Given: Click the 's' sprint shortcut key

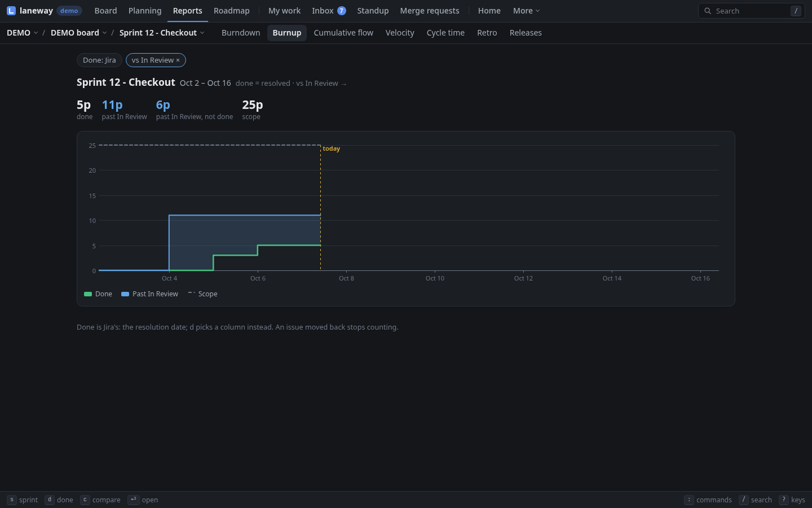Looking at the screenshot, I should click(x=12, y=500).
